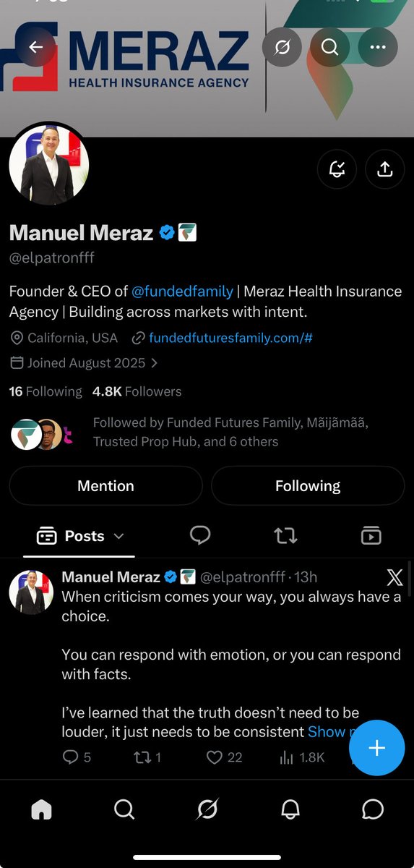Toggle the Following button
Viewport: 414px width, 868px height.
308,485
